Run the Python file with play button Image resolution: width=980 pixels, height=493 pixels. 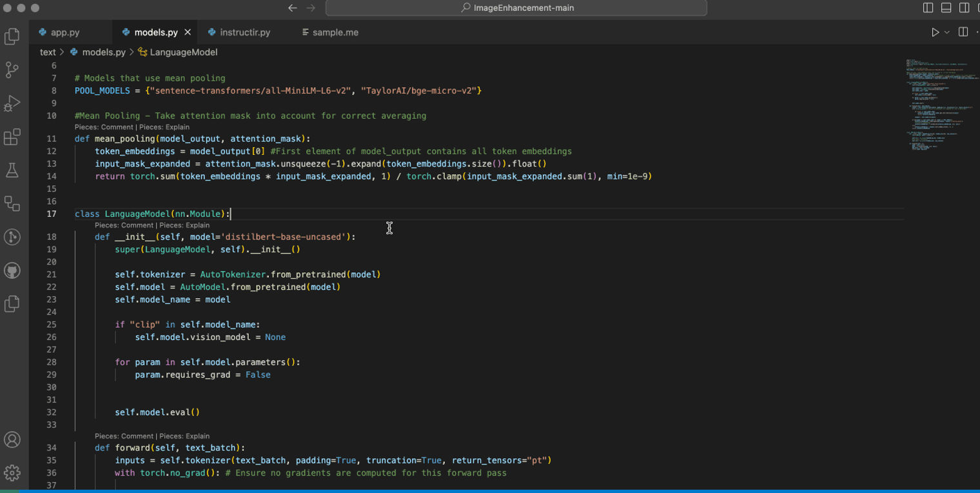(x=935, y=32)
